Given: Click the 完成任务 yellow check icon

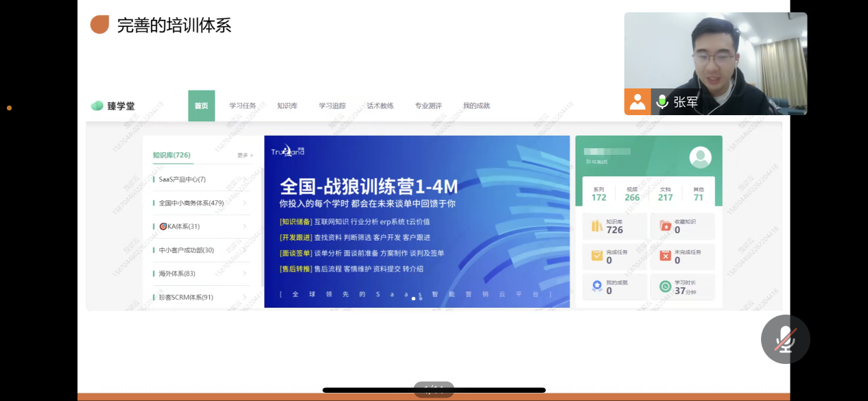Looking at the screenshot, I should coord(597,256).
